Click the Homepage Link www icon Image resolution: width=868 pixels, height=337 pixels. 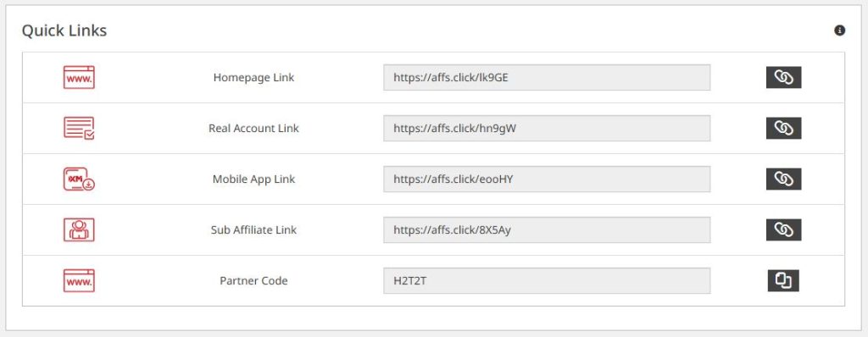(x=79, y=77)
